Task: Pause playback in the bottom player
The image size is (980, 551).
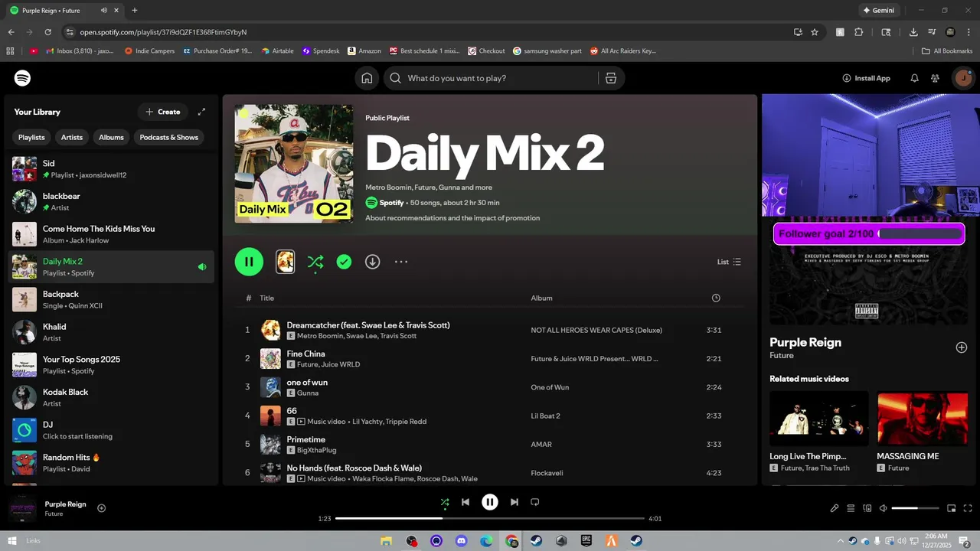Action: pyautogui.click(x=490, y=502)
